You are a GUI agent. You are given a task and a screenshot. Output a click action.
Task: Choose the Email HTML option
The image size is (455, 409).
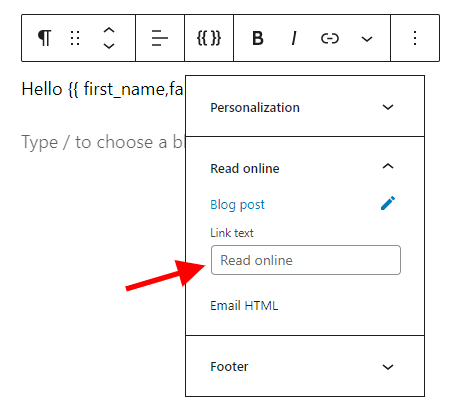(x=244, y=305)
